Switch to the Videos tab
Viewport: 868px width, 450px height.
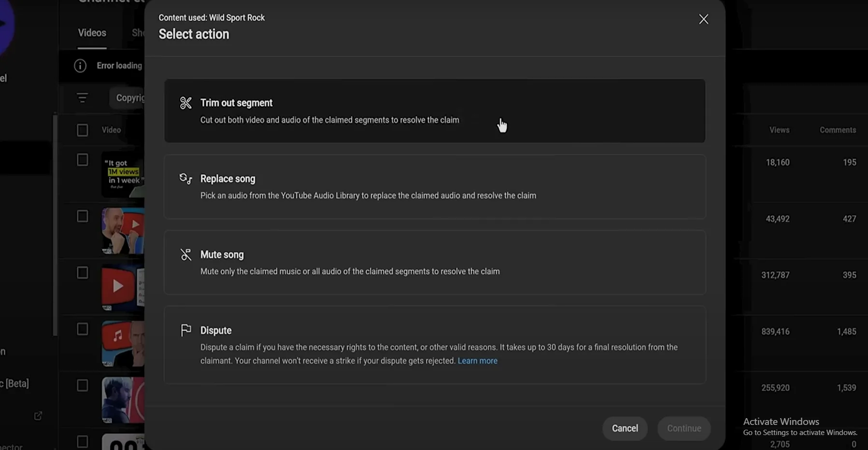pos(92,33)
